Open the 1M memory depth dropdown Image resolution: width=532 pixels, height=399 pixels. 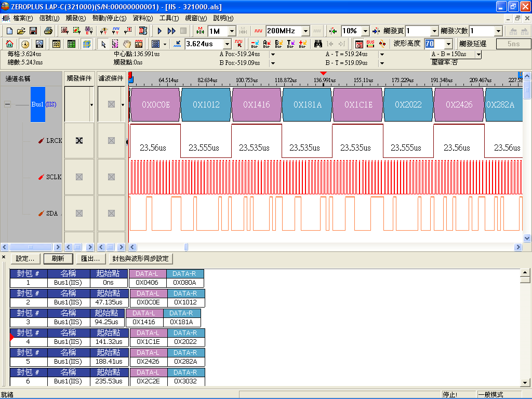[x=232, y=31]
